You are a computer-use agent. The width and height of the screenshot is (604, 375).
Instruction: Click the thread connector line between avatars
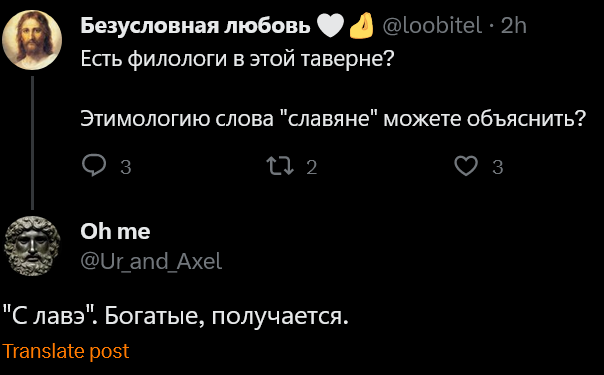[x=32, y=143]
